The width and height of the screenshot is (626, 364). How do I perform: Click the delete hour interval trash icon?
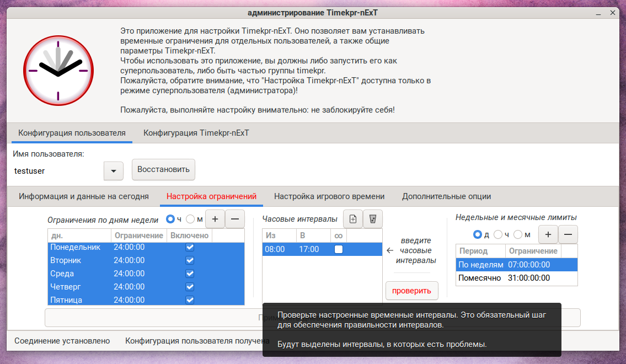coord(373,219)
